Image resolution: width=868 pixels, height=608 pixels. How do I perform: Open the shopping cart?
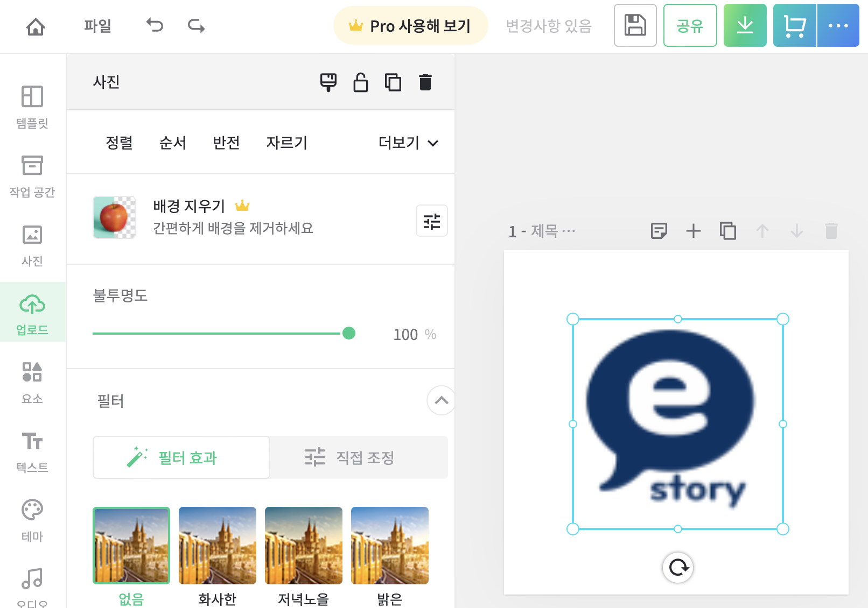tap(795, 25)
